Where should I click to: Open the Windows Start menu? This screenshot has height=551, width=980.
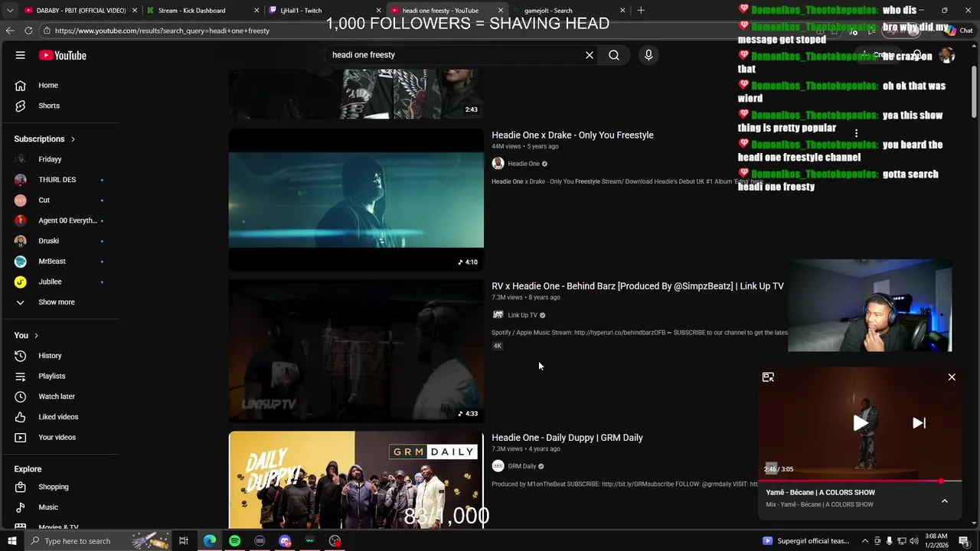(x=11, y=541)
